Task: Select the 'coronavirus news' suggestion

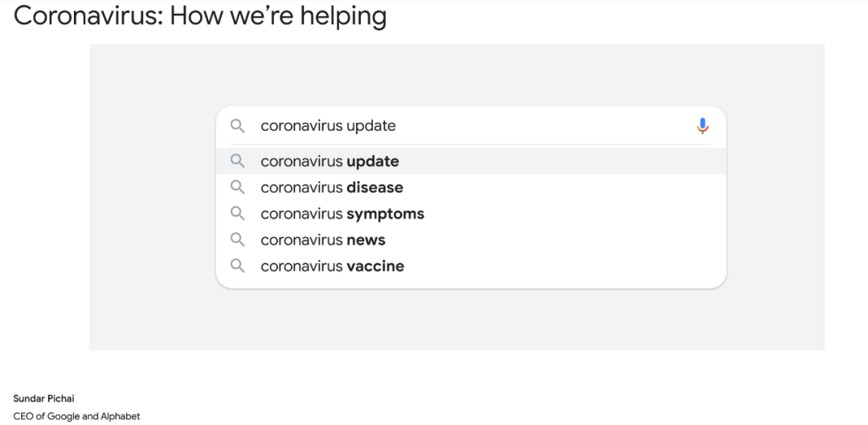Action: click(x=323, y=240)
